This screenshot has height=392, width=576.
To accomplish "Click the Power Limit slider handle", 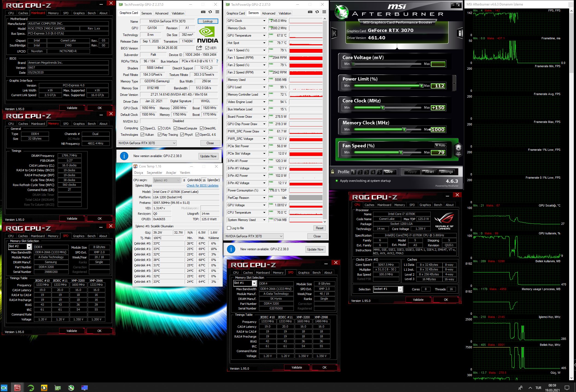I will click(x=421, y=86).
